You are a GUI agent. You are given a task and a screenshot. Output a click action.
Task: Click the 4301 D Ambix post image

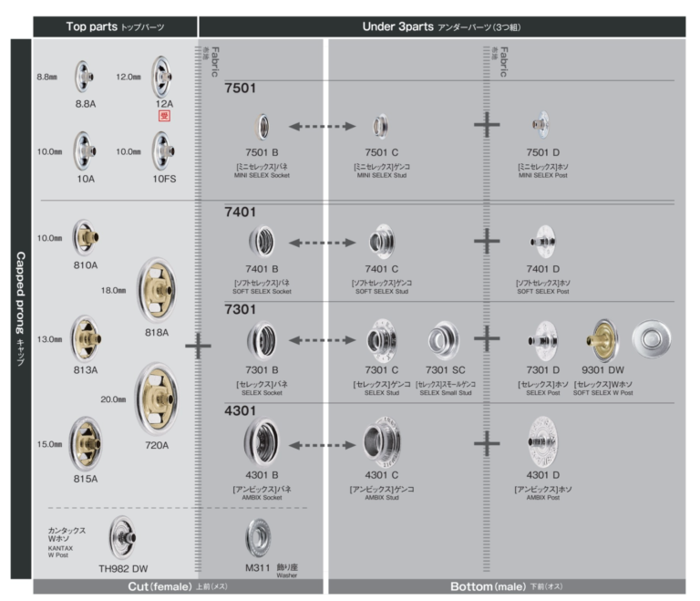click(548, 442)
